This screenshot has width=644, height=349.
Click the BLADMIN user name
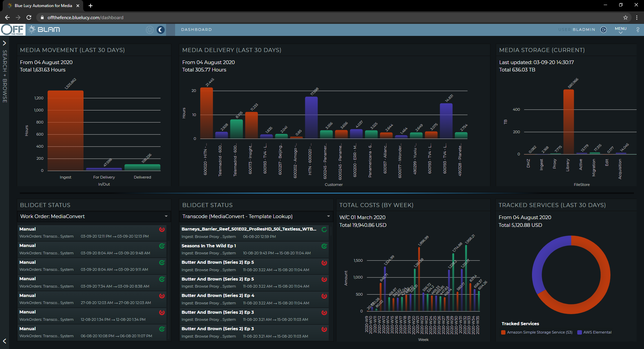[x=584, y=30]
